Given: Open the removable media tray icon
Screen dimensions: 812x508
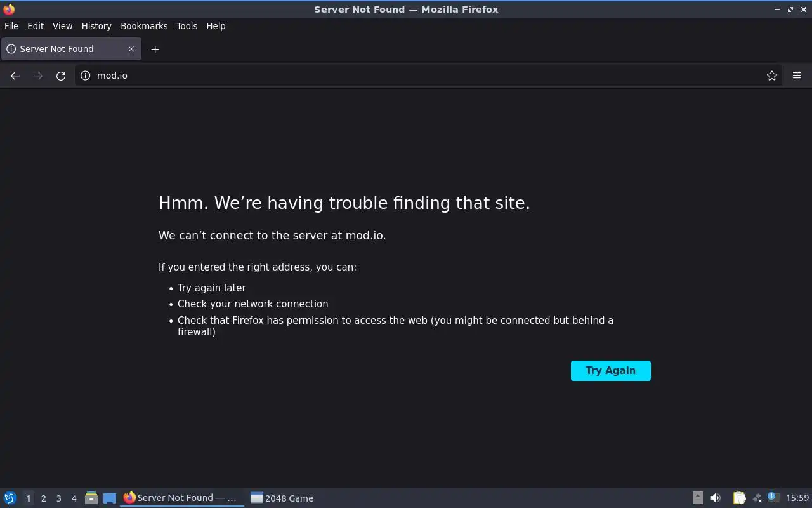Looking at the screenshot, I should [x=697, y=498].
